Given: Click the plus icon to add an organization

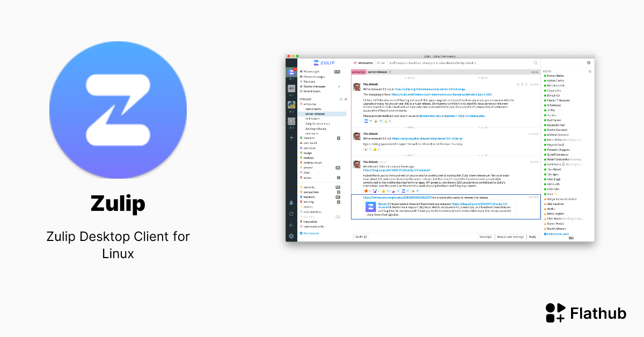Looking at the screenshot, I should click(291, 138).
